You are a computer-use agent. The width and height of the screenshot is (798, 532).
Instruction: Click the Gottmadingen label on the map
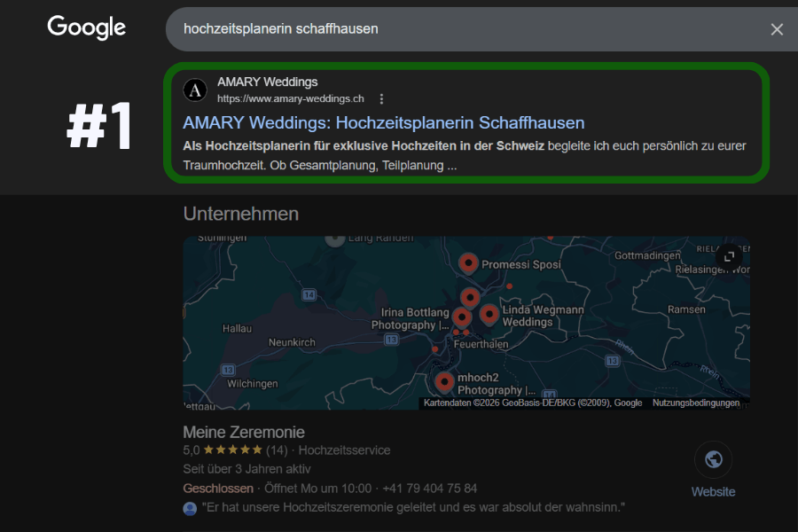(x=647, y=255)
